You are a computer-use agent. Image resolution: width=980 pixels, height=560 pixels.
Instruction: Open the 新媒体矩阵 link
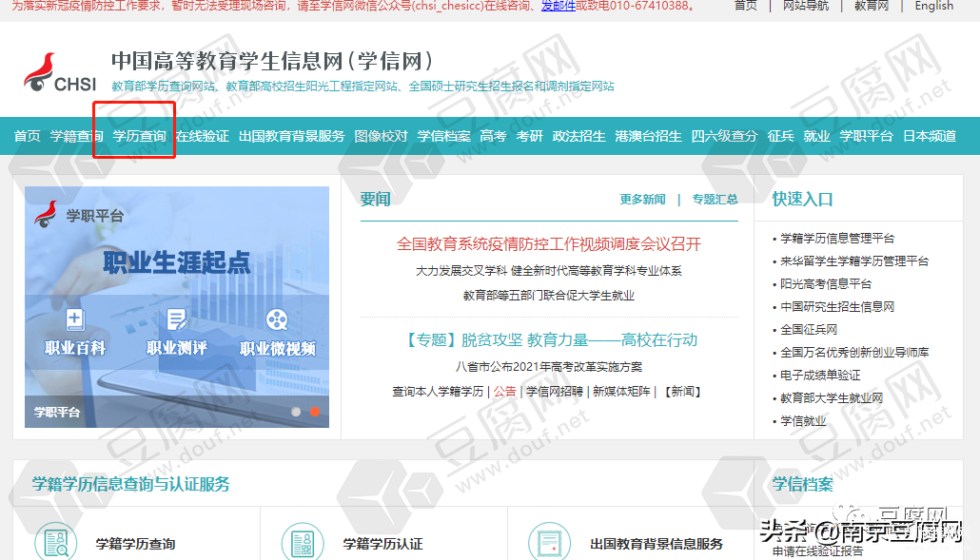[x=621, y=392]
